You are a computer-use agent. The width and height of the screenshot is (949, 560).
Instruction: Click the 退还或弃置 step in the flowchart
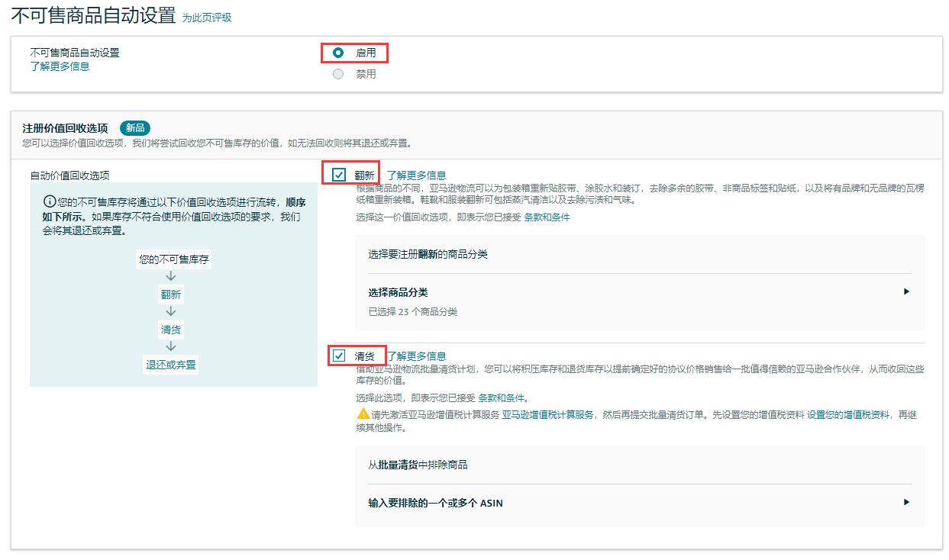(x=171, y=365)
